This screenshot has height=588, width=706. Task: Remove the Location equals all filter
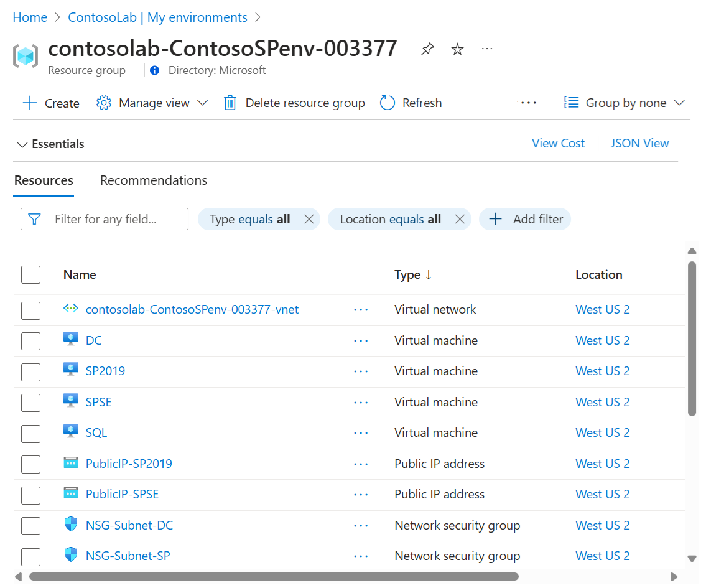click(x=460, y=219)
